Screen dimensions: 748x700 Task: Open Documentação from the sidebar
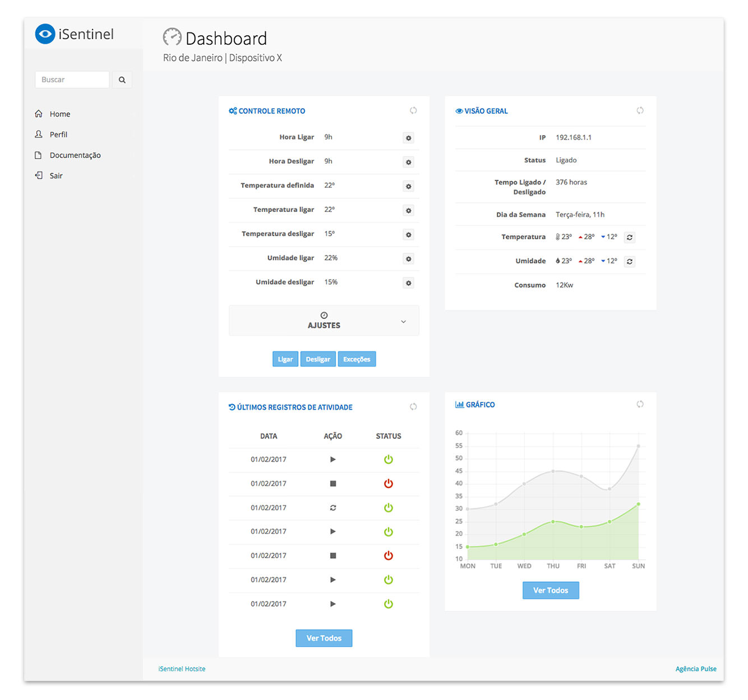click(x=75, y=155)
